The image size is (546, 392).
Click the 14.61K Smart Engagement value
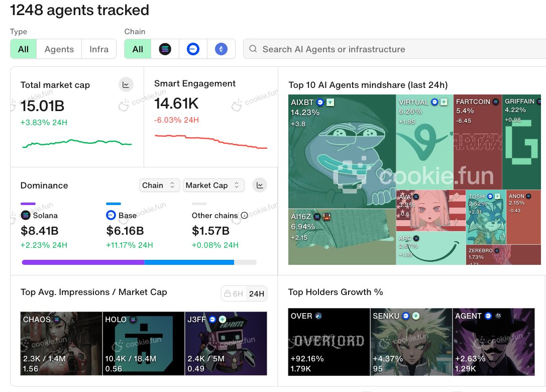[x=176, y=104]
